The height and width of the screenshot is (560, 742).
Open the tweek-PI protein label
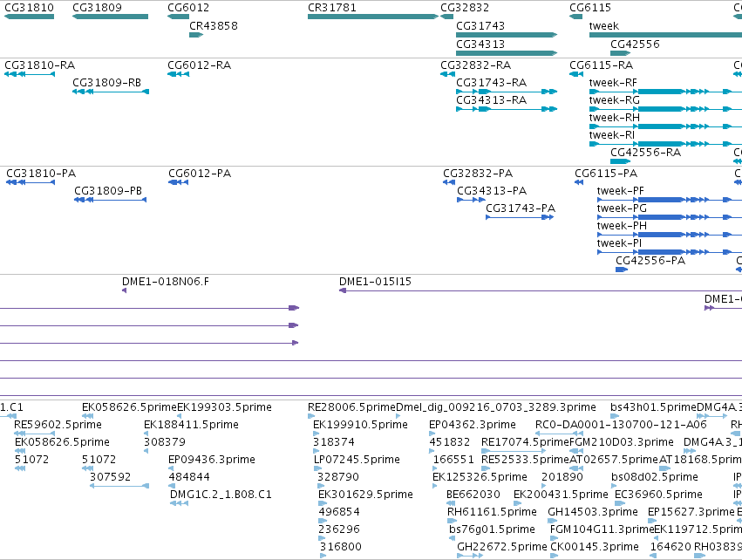(x=619, y=243)
